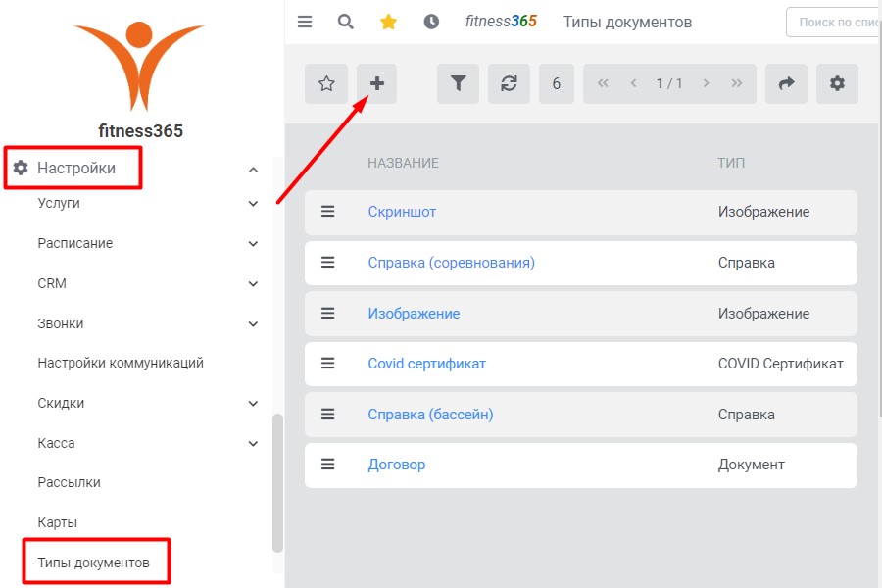Focus the list search input field
882x588 pixels.
[834, 23]
